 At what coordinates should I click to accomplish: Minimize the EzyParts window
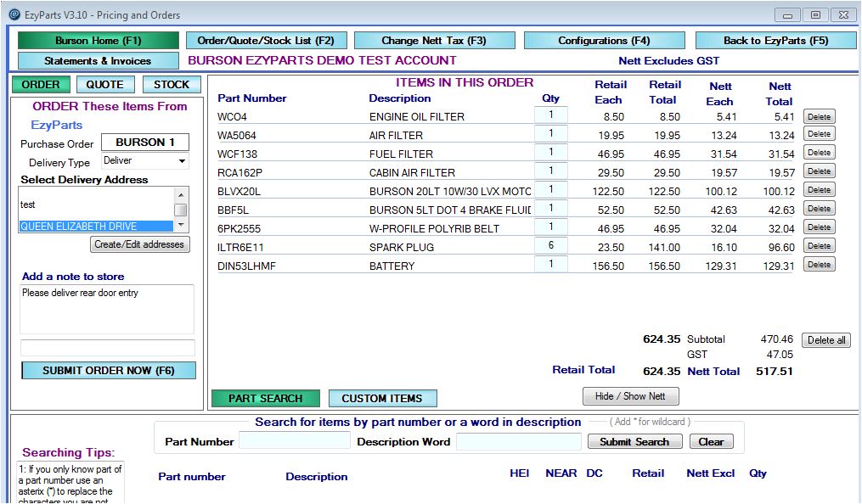click(x=787, y=14)
